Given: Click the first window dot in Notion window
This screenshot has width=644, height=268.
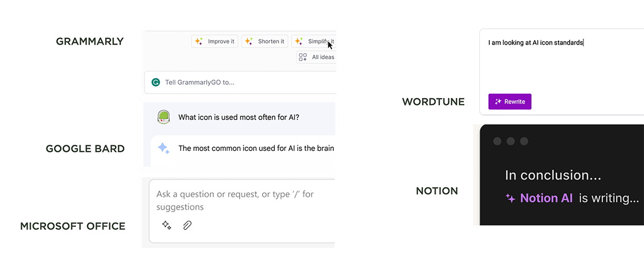Looking at the screenshot, I should coord(497,141).
